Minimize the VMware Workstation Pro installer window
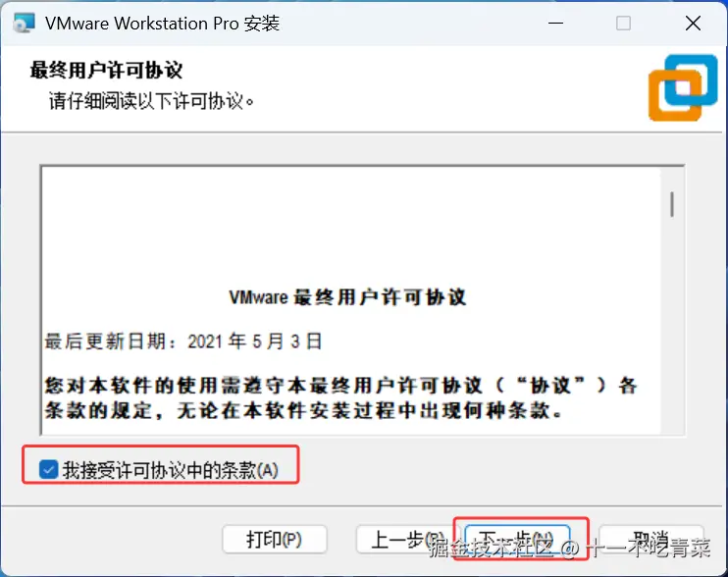728x577 pixels. 555,23
